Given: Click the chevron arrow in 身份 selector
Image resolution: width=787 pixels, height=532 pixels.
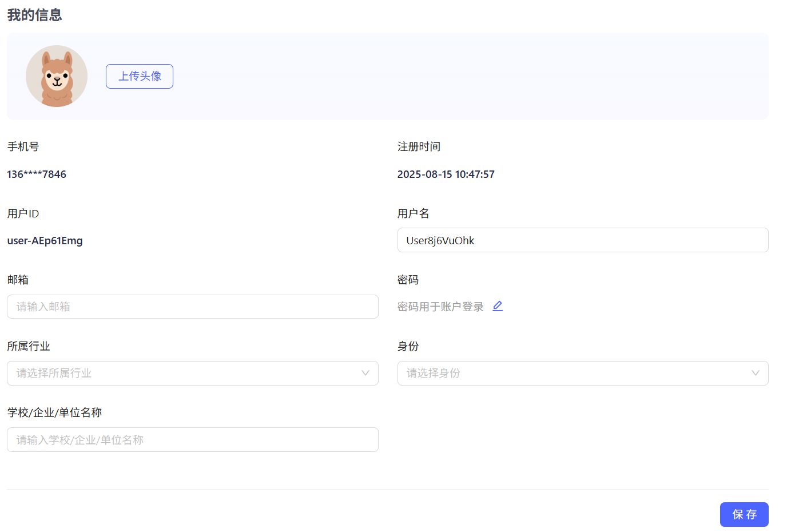Looking at the screenshot, I should [755, 373].
